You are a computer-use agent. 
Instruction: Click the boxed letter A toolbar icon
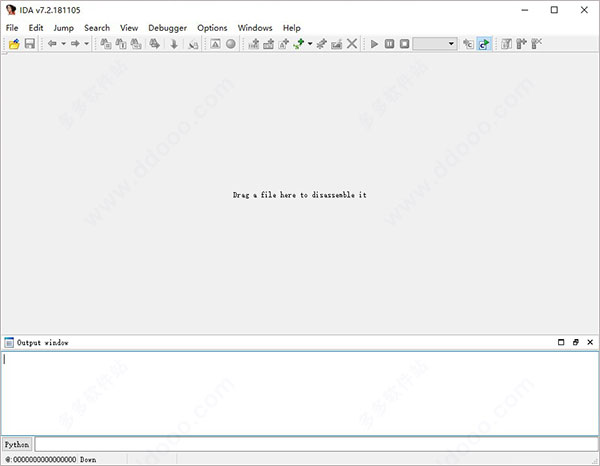coord(215,44)
